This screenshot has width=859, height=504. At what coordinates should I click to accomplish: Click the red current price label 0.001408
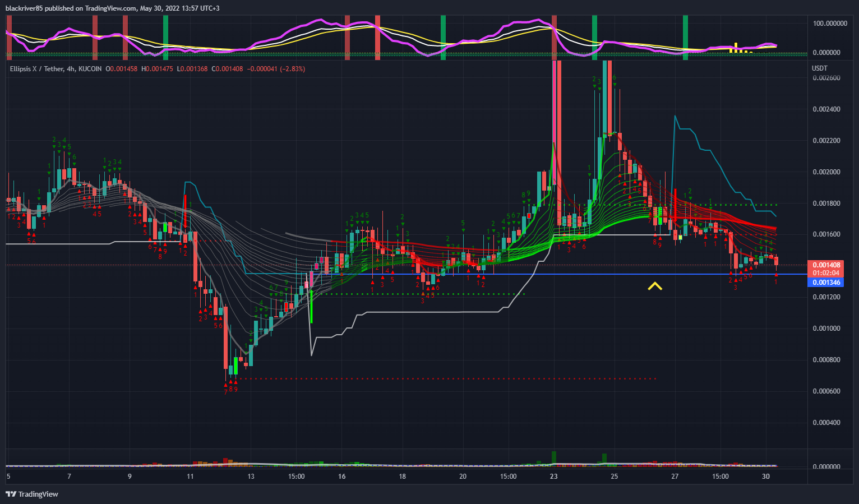[826, 265]
